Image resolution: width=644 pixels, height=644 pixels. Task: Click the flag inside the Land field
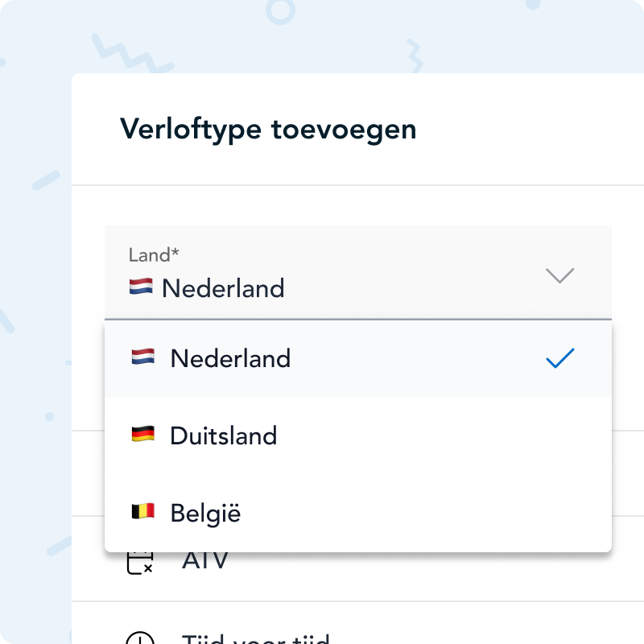coord(140,287)
